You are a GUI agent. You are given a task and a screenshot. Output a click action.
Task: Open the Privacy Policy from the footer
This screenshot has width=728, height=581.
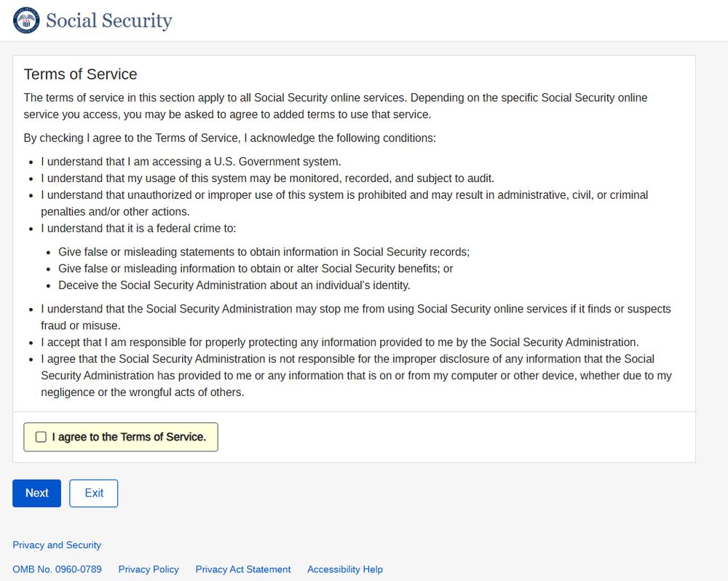pos(149,569)
